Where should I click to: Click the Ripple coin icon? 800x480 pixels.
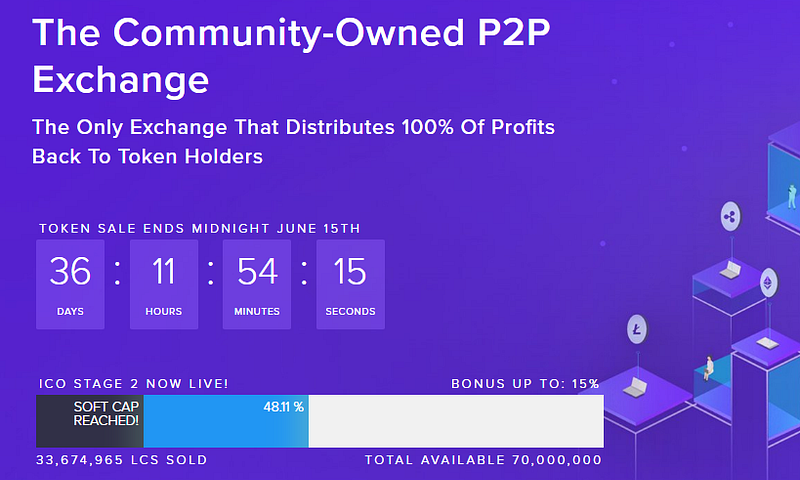[731, 217]
